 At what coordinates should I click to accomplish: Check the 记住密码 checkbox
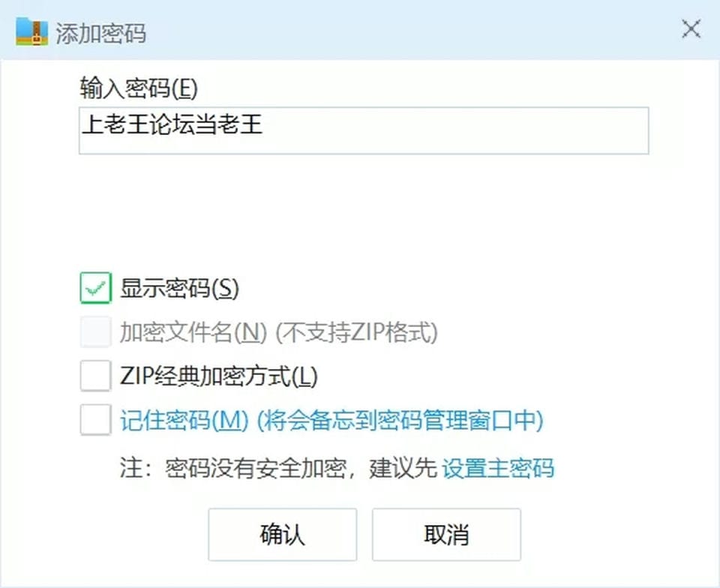[x=95, y=419]
